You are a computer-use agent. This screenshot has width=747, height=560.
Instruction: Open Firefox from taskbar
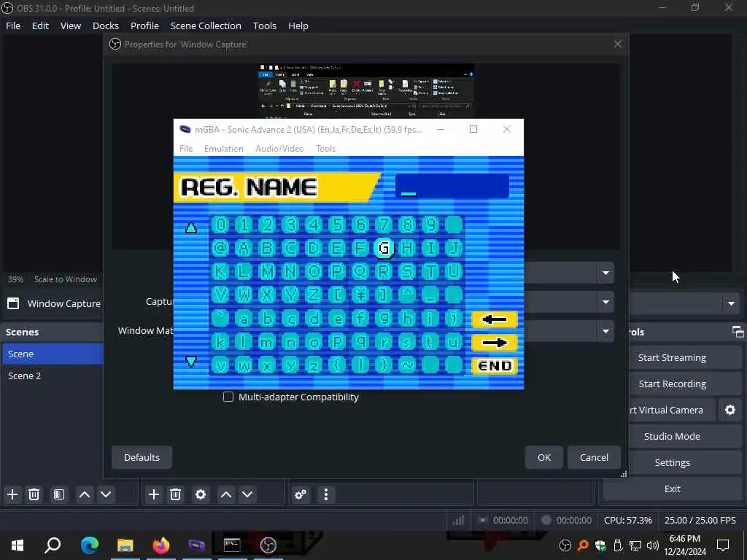(x=161, y=545)
